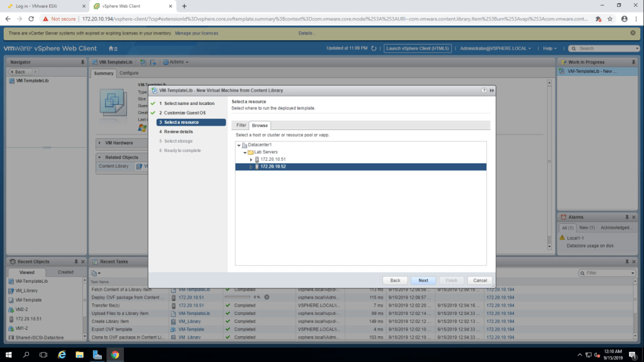
Task: Open the wizard help question-mark icon
Action: click(484, 90)
